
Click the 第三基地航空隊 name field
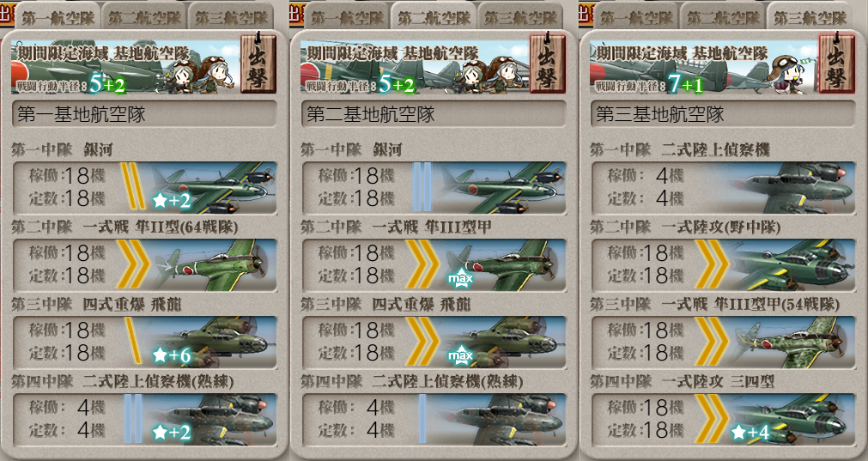723,114
